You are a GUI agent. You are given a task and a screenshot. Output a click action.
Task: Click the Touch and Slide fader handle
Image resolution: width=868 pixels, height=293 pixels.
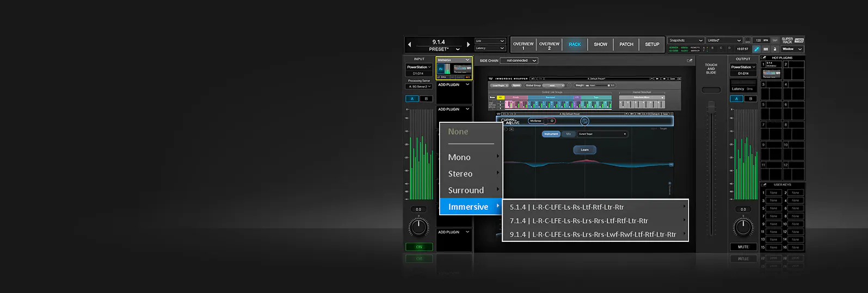pyautogui.click(x=711, y=107)
